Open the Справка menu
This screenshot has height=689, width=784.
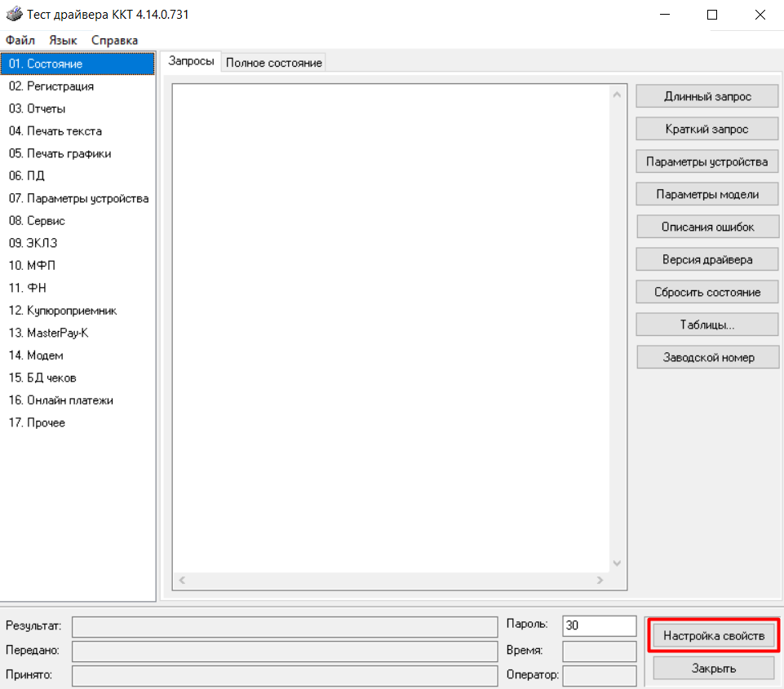point(114,40)
